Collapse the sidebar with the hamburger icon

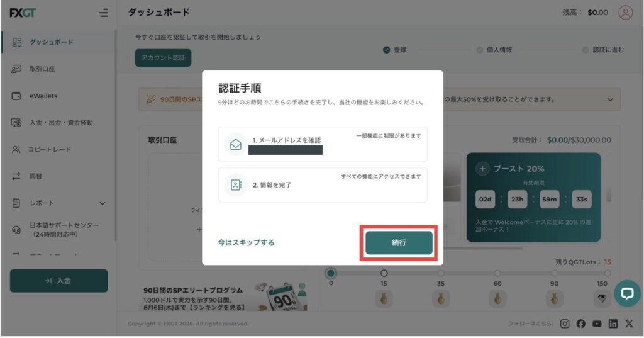[x=104, y=13]
